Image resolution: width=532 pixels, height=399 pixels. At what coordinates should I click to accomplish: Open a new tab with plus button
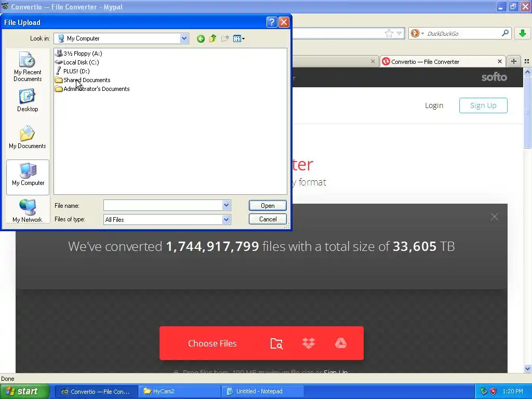pos(514,61)
